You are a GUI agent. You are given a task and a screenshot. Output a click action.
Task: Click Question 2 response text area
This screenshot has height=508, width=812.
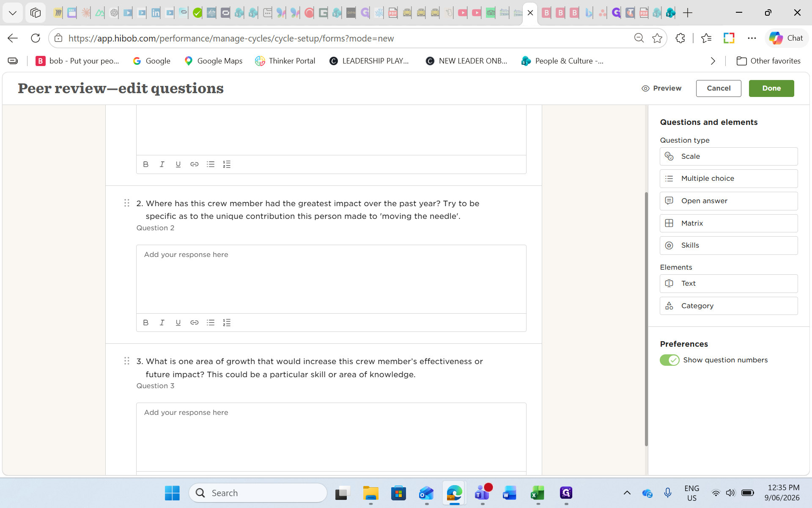331,279
